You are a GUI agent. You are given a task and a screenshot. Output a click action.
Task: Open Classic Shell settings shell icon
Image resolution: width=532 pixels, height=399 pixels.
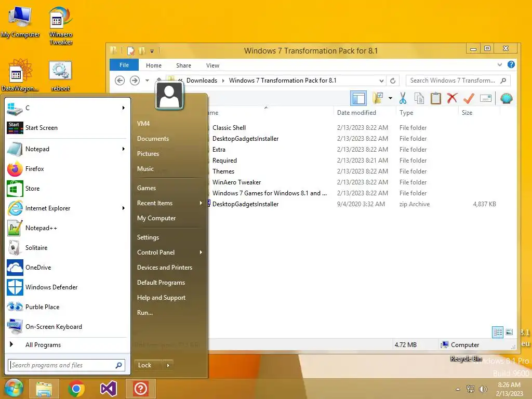coord(506,98)
